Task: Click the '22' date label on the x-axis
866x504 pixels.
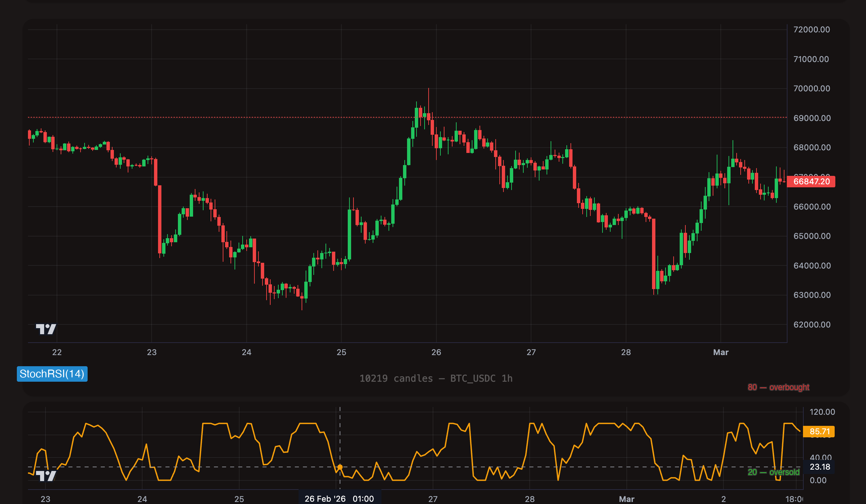Action: pos(57,352)
